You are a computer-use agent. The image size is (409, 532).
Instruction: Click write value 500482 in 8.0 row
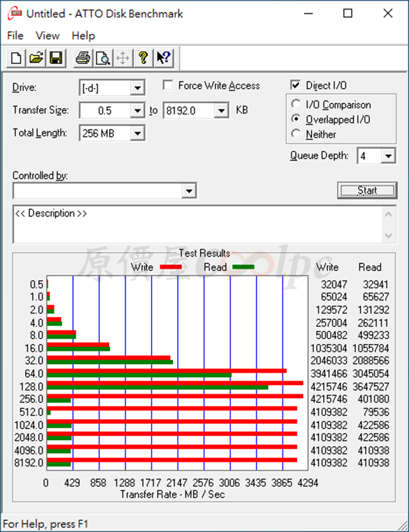(331, 335)
